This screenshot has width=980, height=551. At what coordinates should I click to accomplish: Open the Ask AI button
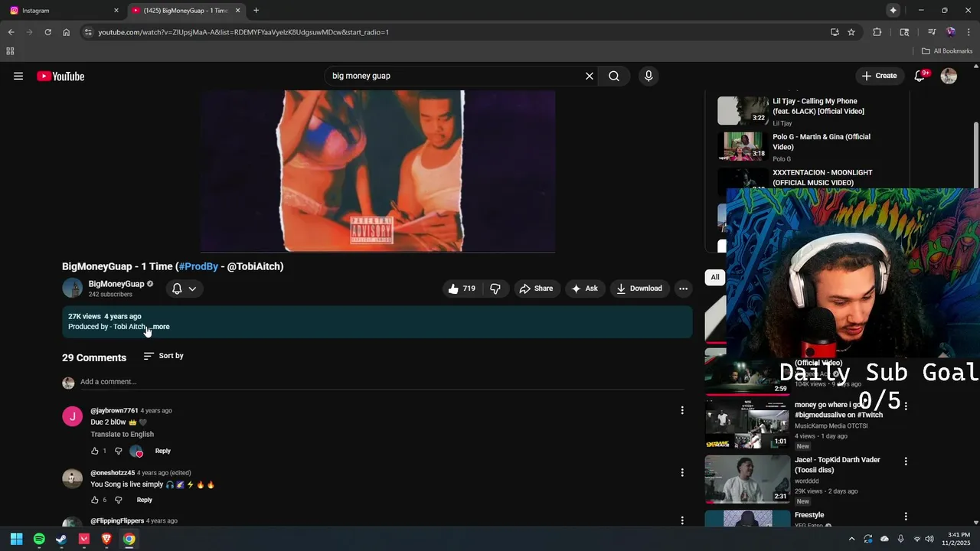pos(585,289)
